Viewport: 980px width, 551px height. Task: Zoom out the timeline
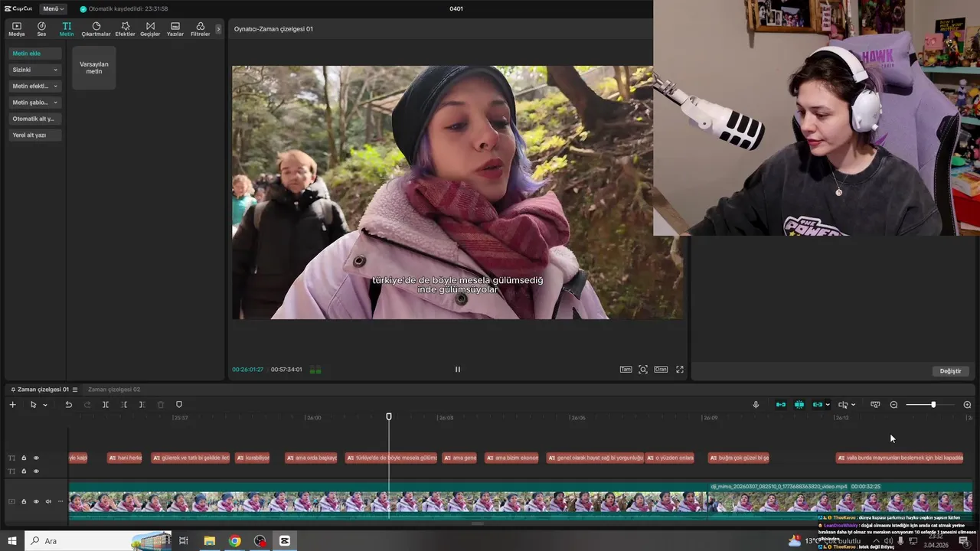coord(893,404)
